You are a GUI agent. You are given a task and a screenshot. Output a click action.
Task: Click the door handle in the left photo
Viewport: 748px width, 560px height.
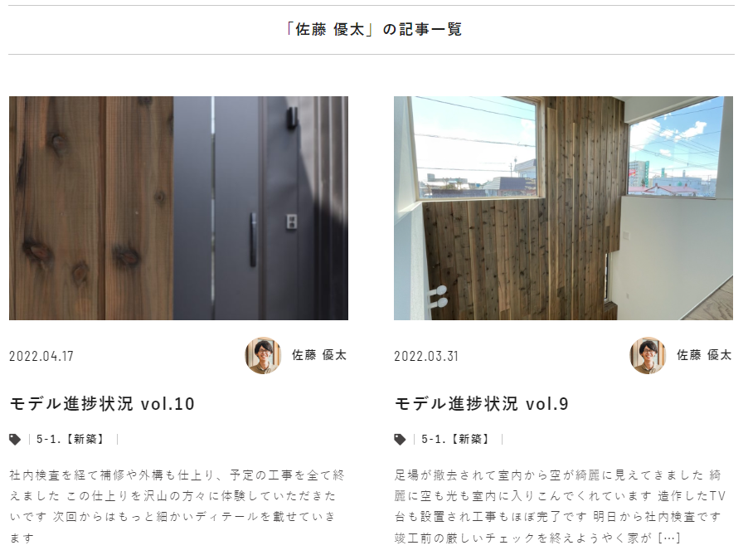pyautogui.click(x=253, y=240)
